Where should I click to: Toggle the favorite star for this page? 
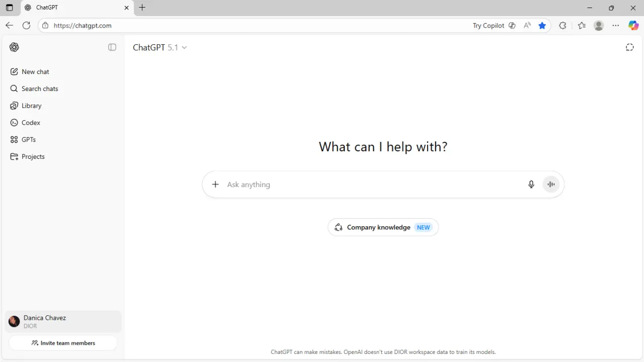(542, 26)
